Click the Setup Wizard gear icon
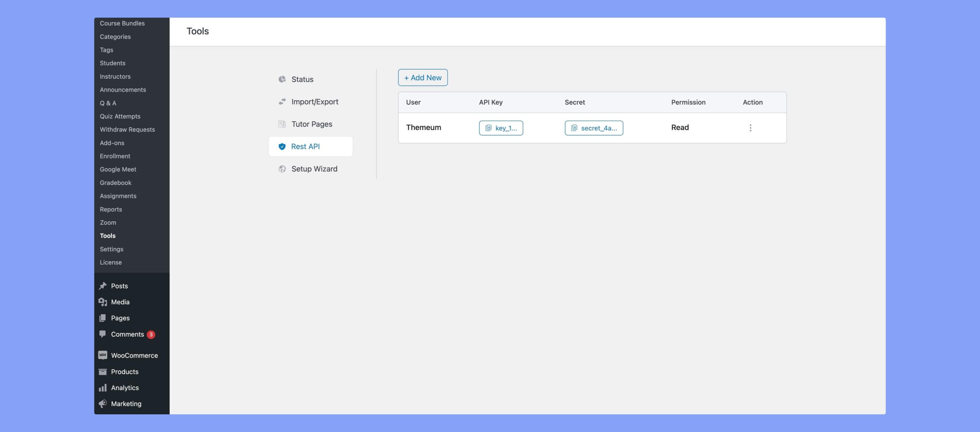Image resolution: width=980 pixels, height=432 pixels. click(282, 169)
